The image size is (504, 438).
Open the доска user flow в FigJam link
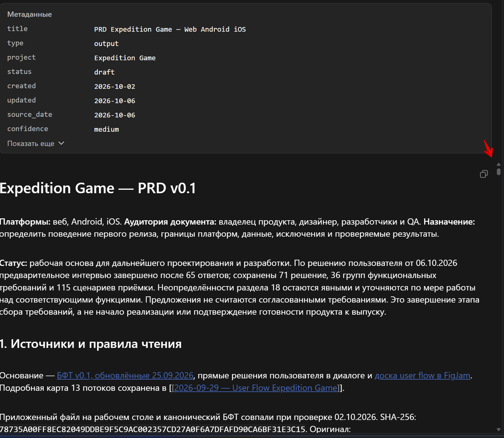[422, 375]
